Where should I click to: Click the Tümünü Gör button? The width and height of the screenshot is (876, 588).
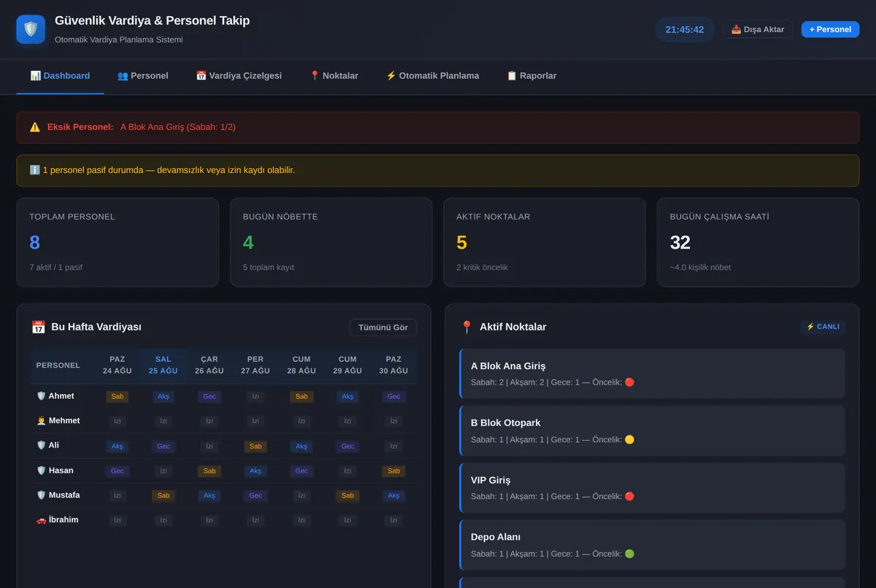(383, 328)
